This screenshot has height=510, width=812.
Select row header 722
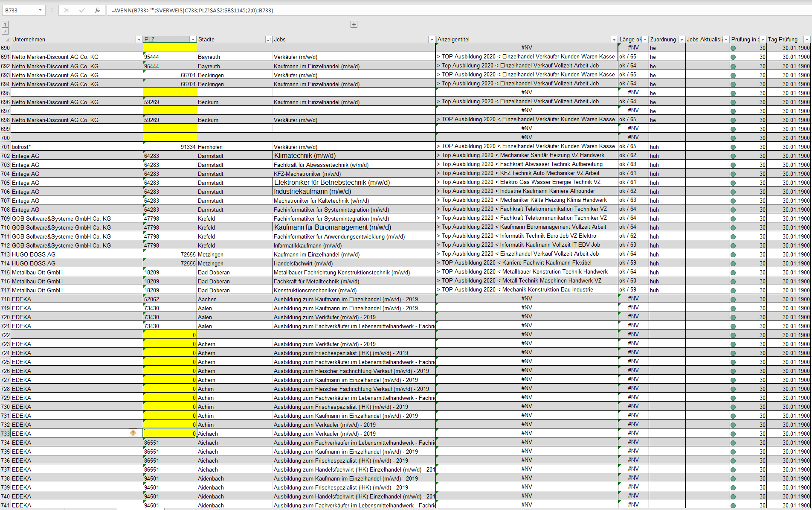pos(5,335)
